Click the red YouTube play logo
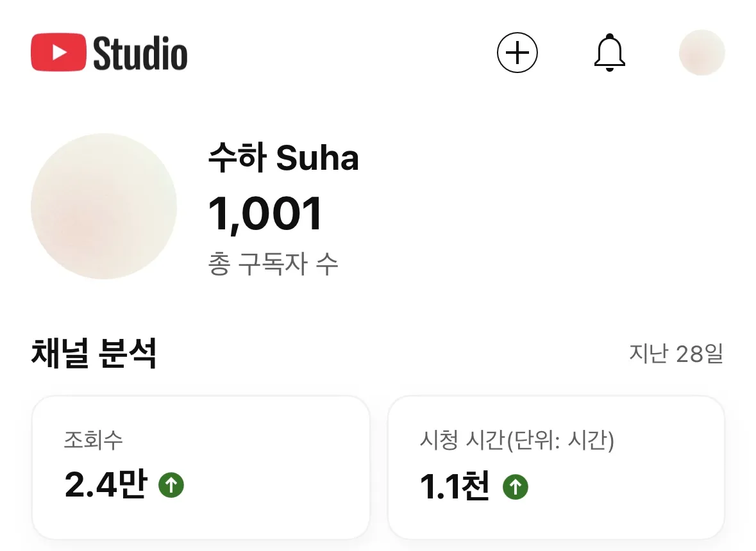756x551 pixels. [58, 52]
